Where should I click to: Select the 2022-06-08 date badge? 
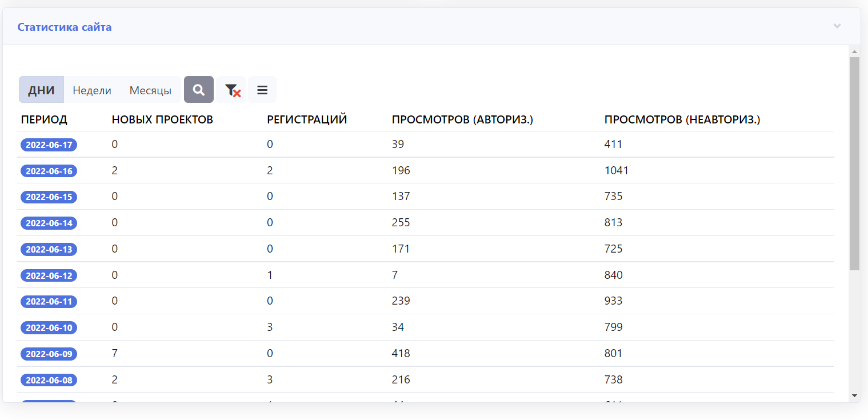pos(49,380)
